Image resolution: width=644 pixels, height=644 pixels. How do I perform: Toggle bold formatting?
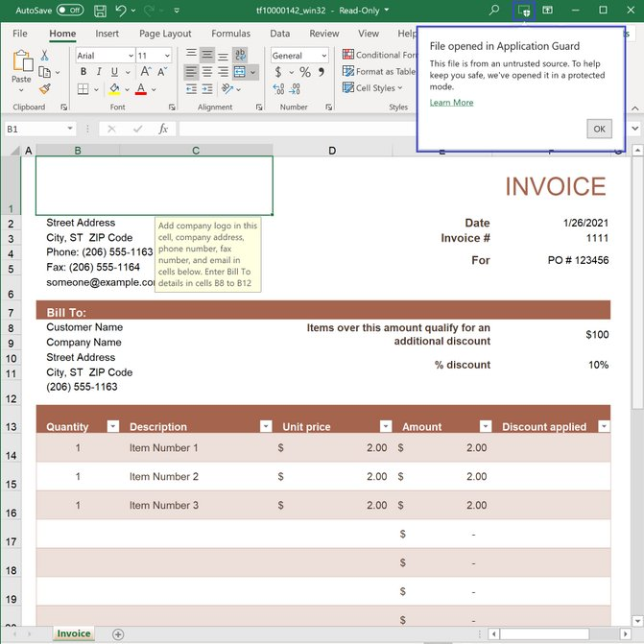[83, 72]
